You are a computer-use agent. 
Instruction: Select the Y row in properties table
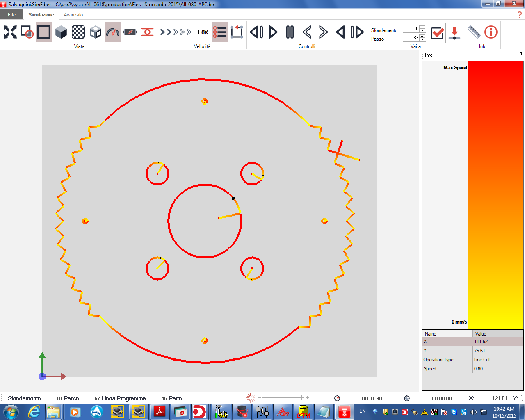point(472,351)
